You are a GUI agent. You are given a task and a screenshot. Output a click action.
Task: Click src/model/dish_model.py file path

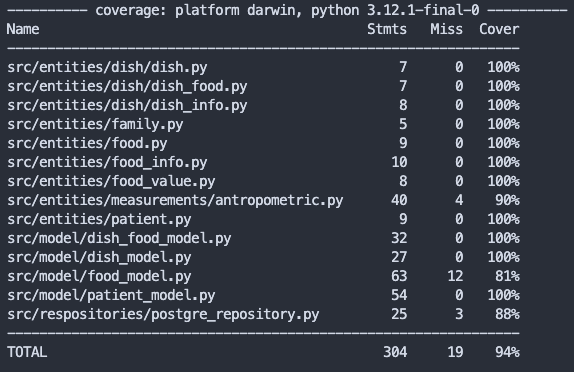point(99,258)
